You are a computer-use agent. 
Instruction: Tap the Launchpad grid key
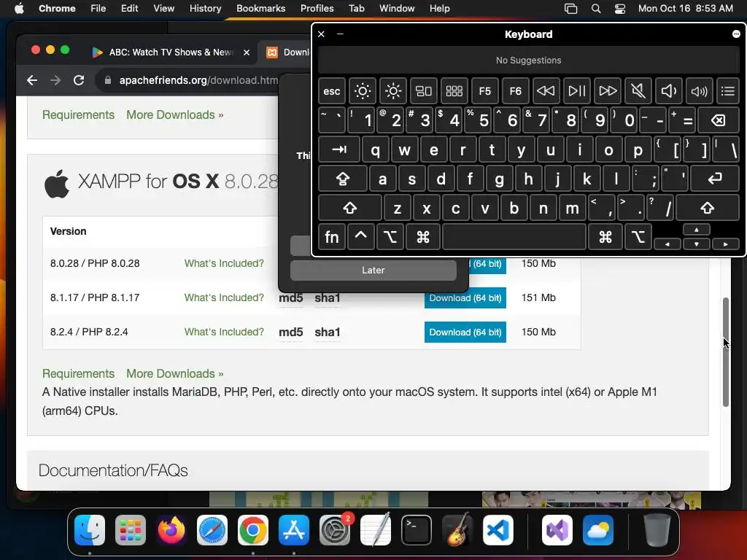click(x=454, y=91)
